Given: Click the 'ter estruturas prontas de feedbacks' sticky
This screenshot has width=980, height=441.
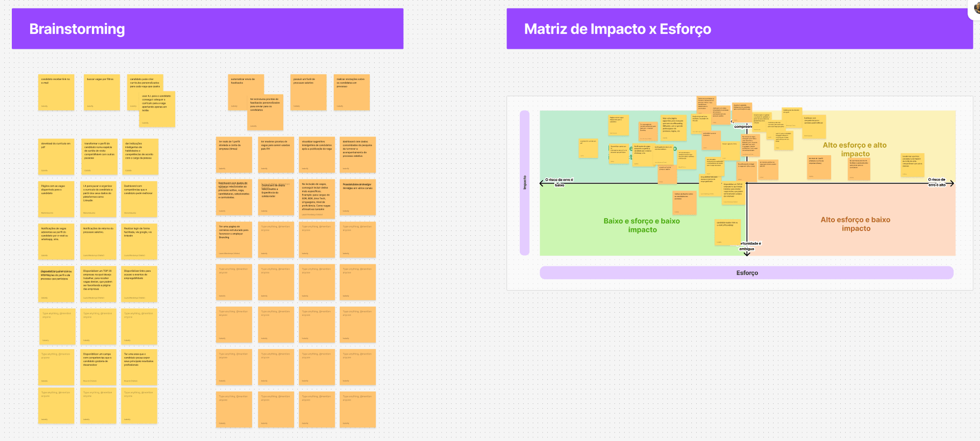Looking at the screenshot, I should click(266, 112).
